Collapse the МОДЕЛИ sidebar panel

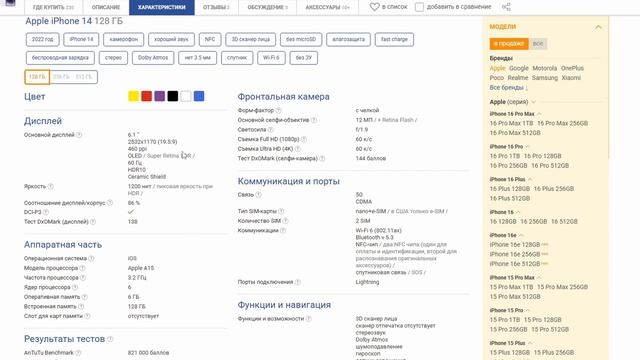(598, 27)
